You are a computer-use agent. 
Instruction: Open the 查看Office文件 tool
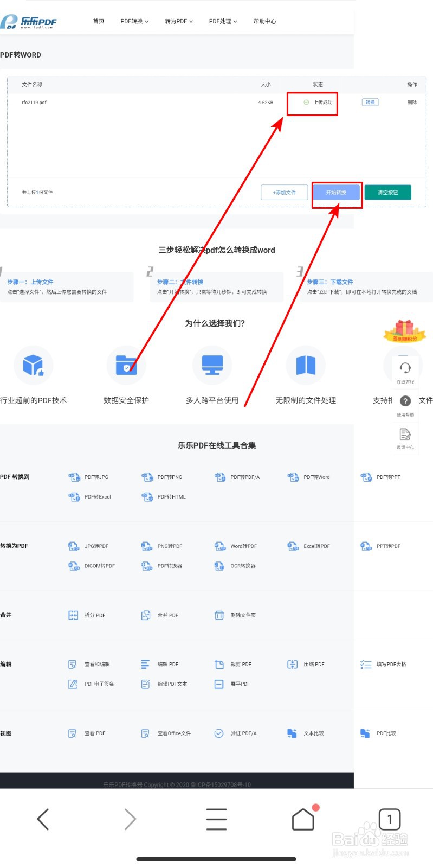(165, 733)
